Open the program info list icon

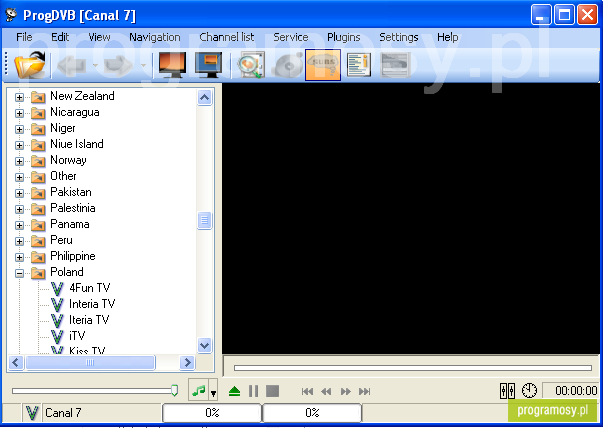pyautogui.click(x=358, y=65)
